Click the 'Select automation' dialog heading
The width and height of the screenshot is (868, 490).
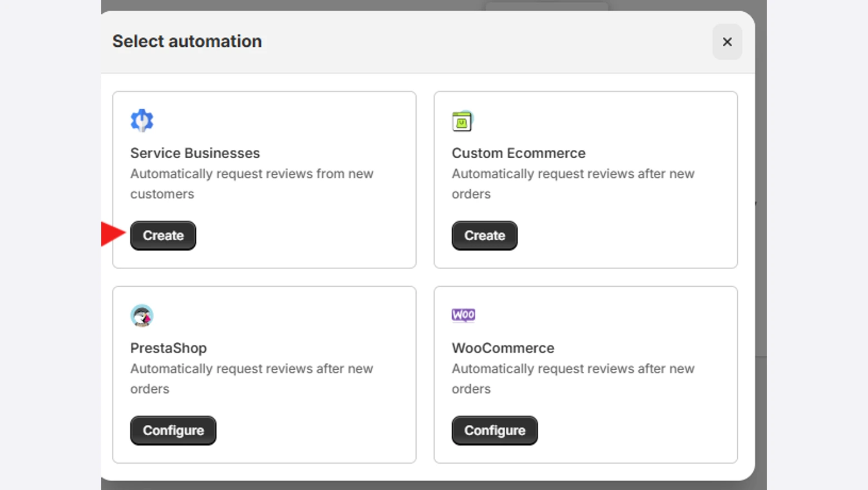pos(187,41)
